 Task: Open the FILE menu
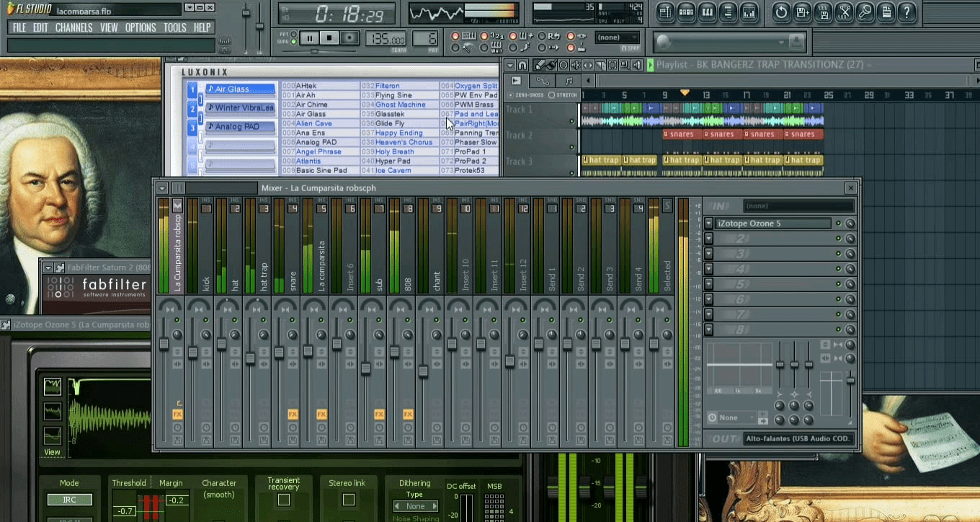(19, 27)
